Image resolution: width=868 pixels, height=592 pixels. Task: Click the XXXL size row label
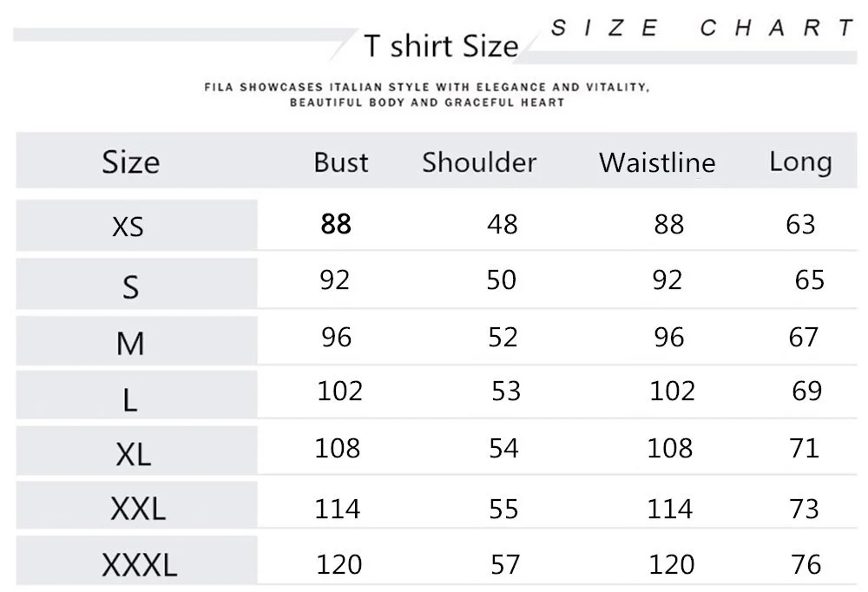coord(139,566)
